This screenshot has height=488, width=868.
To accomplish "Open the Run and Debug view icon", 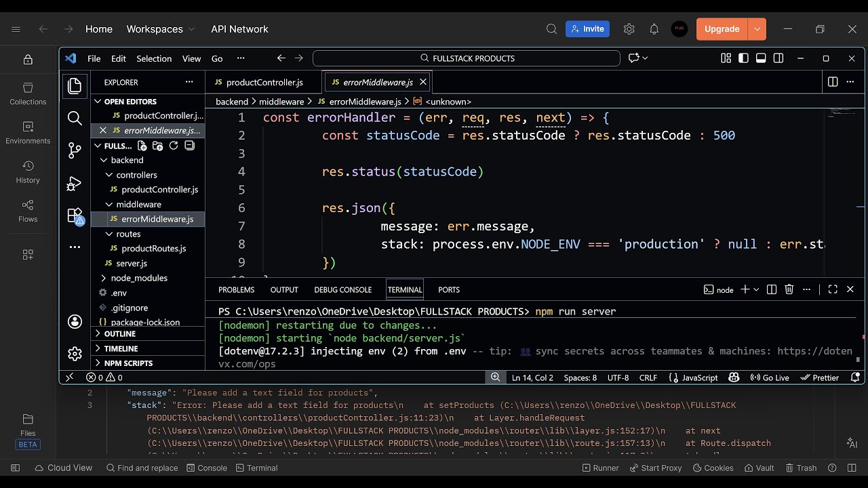I will 75,183.
